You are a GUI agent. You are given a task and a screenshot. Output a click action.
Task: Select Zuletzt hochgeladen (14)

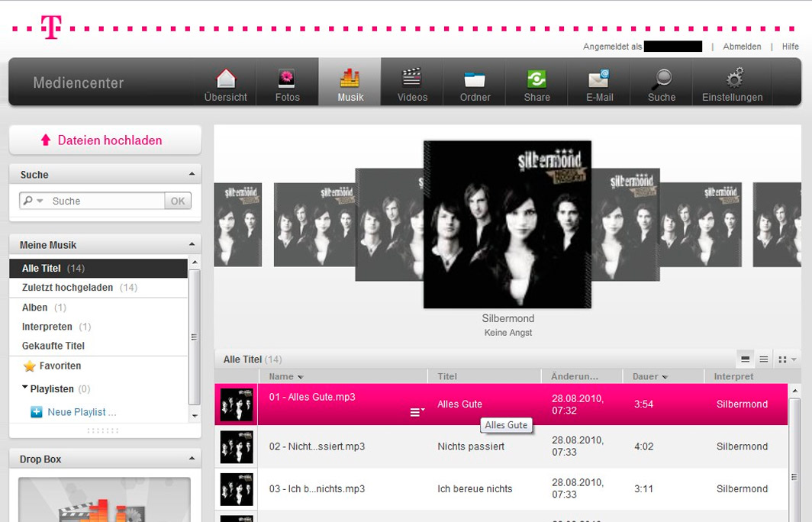[98, 288]
